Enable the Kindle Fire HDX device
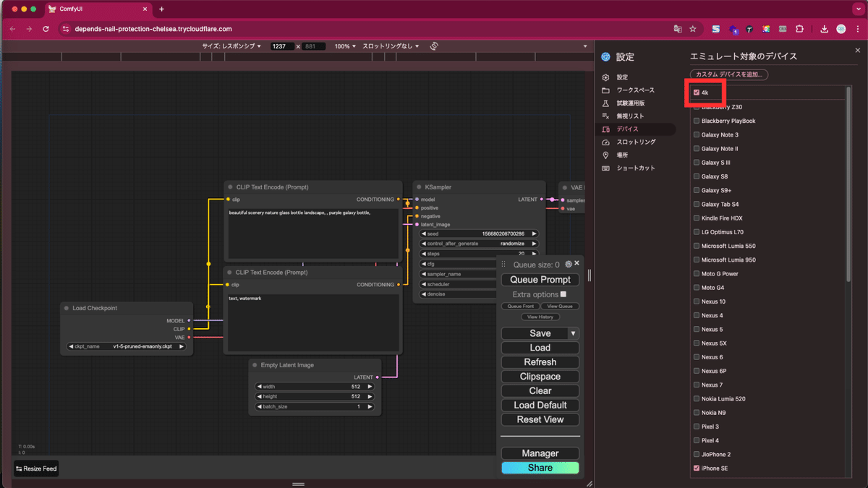 [x=697, y=218]
